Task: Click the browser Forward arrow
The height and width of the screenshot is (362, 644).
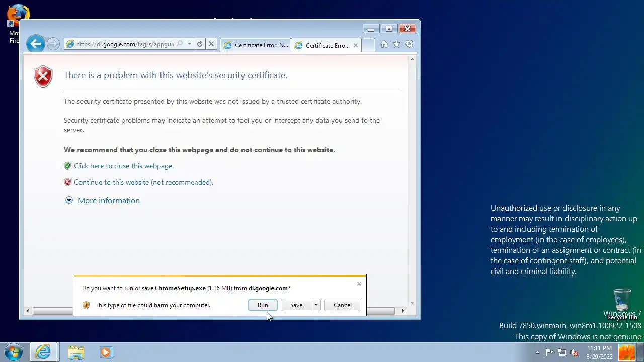Action: 53,44
